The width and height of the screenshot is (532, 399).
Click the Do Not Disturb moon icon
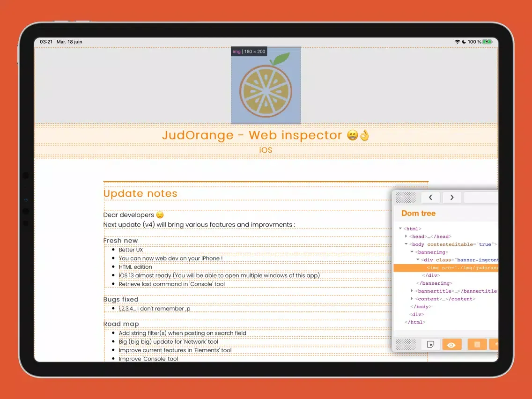[x=464, y=41]
